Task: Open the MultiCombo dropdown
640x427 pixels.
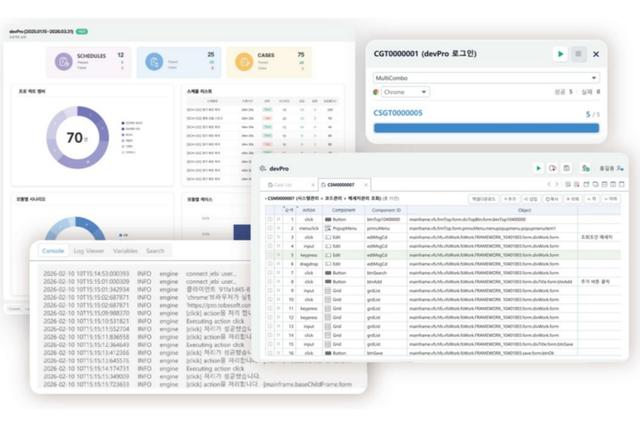Action: click(x=593, y=77)
